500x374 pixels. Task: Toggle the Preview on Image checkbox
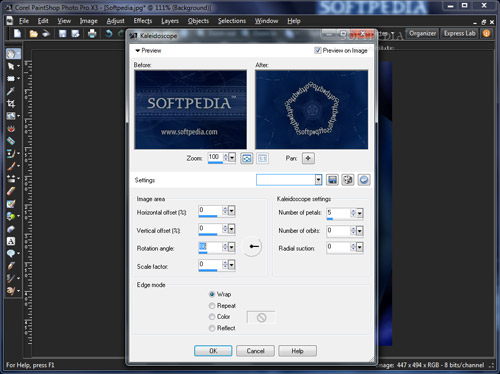[x=317, y=50]
